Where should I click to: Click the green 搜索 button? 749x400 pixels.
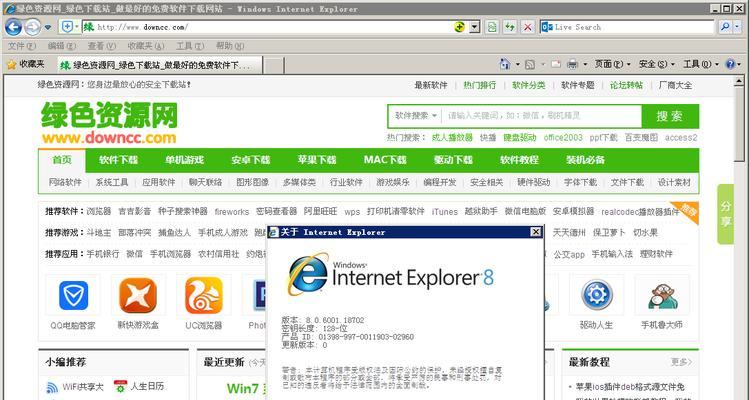coord(670,116)
